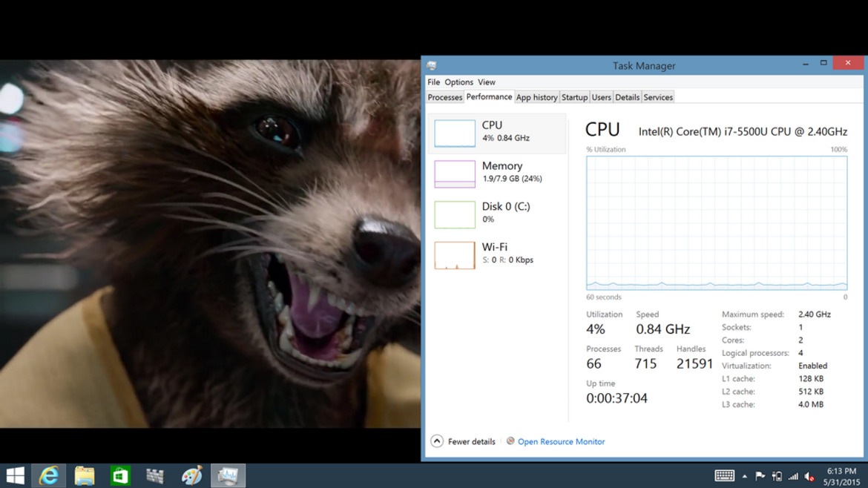Open the Wi-Fi signal tray icon
The image size is (868, 488).
point(793,476)
